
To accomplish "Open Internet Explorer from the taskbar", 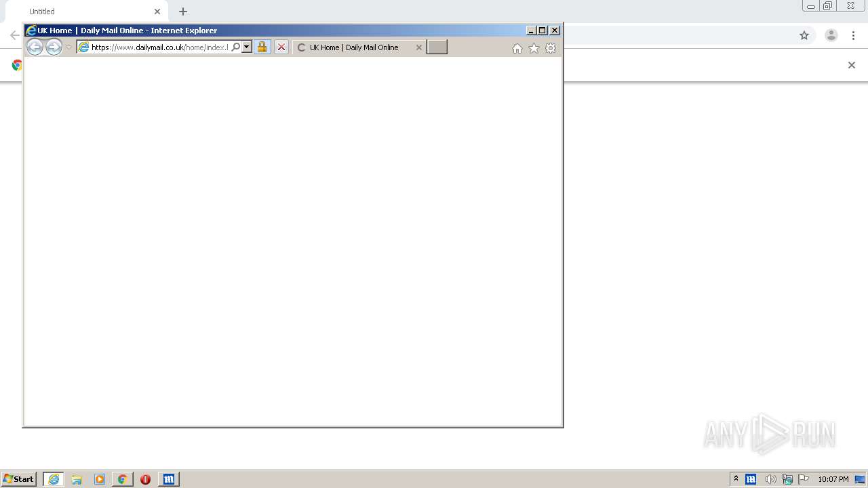I will [54, 479].
